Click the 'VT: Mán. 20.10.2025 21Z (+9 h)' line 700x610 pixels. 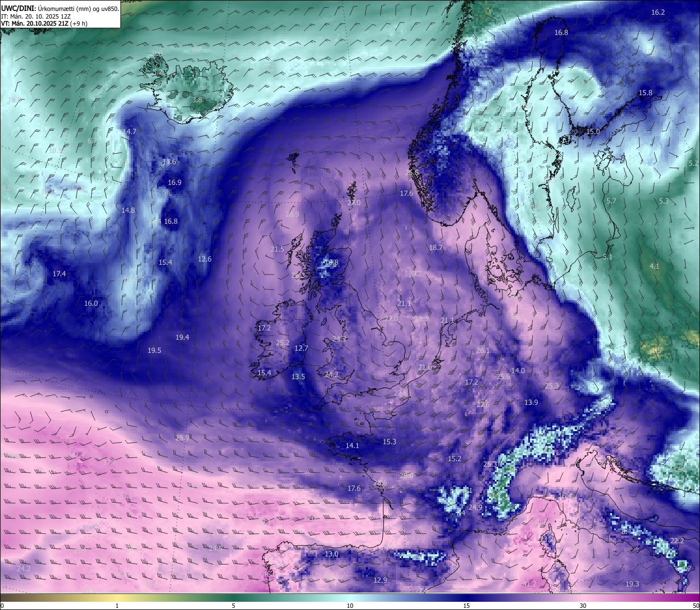tap(44, 24)
